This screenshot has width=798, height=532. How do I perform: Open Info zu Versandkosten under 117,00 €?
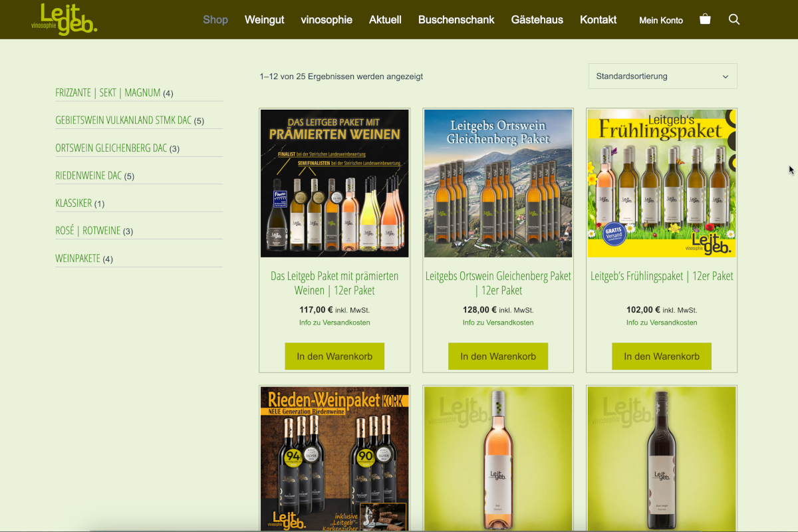[334, 323]
